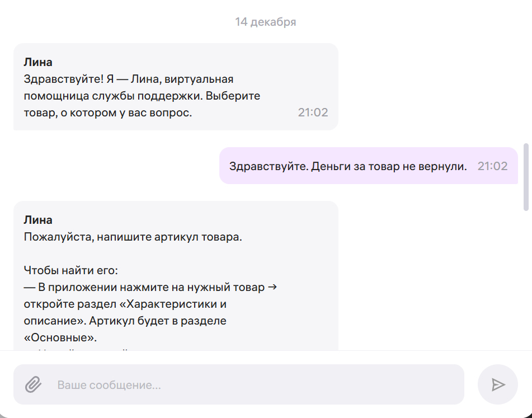Click the «Основные» section name in the instructions
Viewport: 532px width, 418px height.
click(x=60, y=338)
